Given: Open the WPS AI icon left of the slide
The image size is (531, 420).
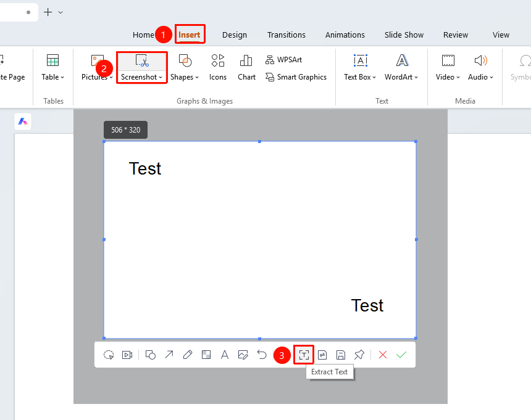Looking at the screenshot, I should point(23,121).
